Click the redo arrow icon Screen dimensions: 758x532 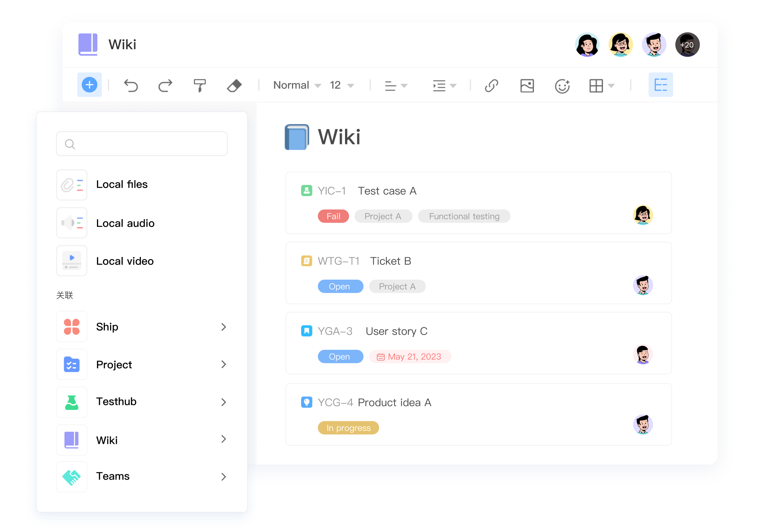point(165,85)
